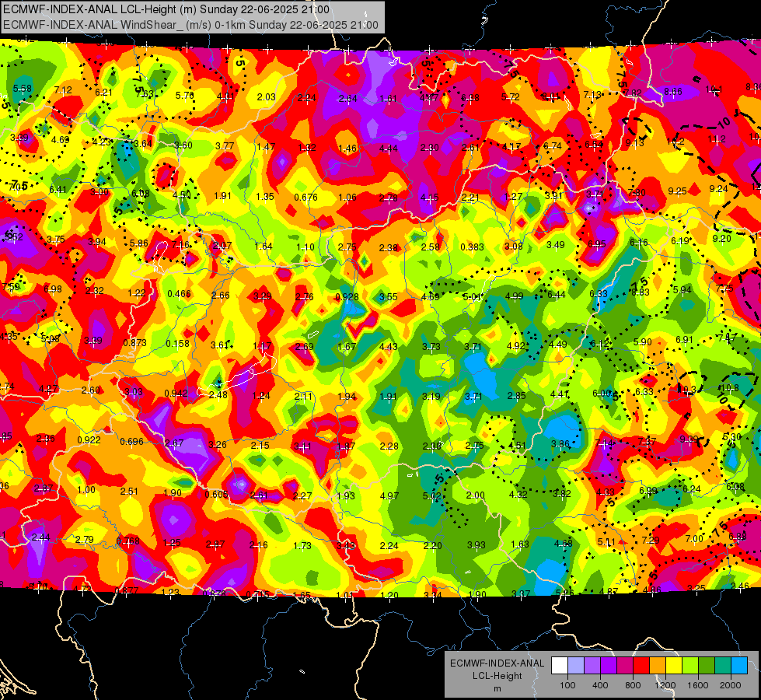Screen dimensions: 761x700
Task: Click the legend title ECMWF-INDEX-ANAL
Action: pyautogui.click(x=497, y=663)
